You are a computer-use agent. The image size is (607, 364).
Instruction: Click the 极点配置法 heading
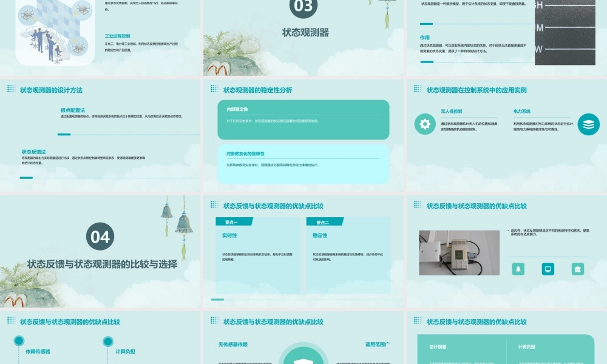point(73,110)
